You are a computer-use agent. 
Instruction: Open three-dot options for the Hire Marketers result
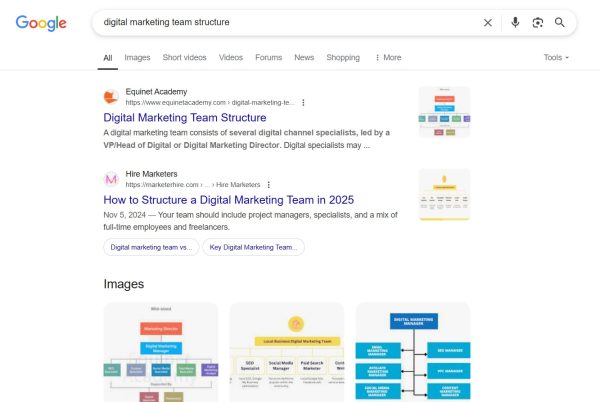click(269, 185)
